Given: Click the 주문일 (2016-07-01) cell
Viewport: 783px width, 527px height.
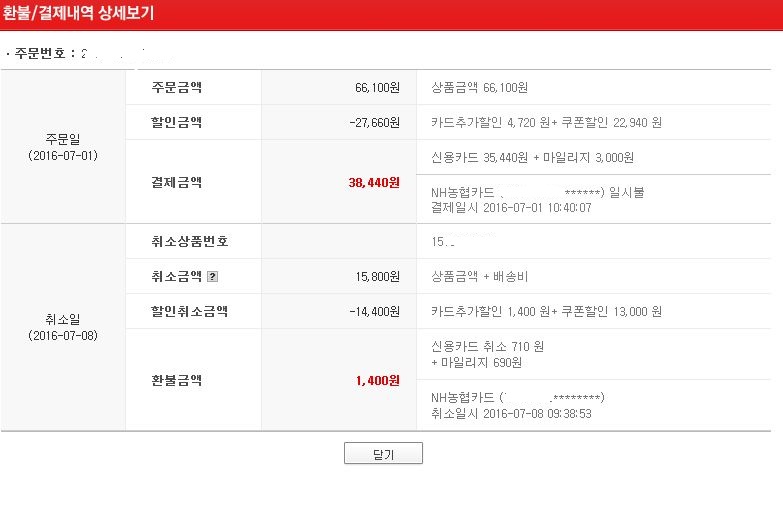Looking at the screenshot, I should (63, 147).
